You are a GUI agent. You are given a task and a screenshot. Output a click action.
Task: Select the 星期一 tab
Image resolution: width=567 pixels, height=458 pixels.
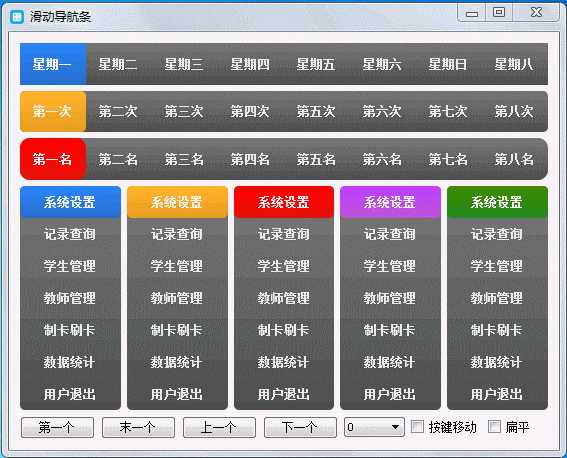53,64
